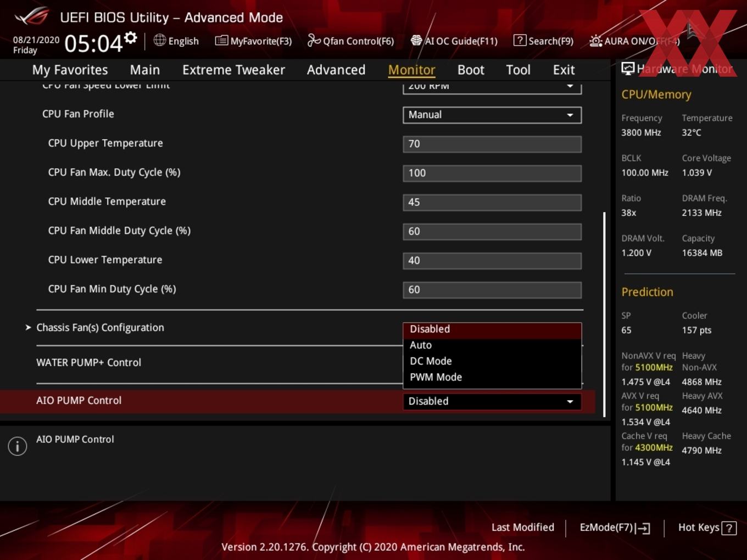Viewport: 747px width, 560px height.
Task: Click CPU Lower Temperature field
Action: 492,260
